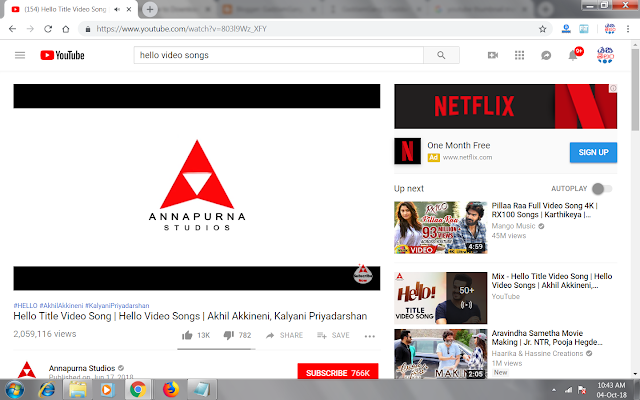Show hidden system tray icons

[554, 391]
